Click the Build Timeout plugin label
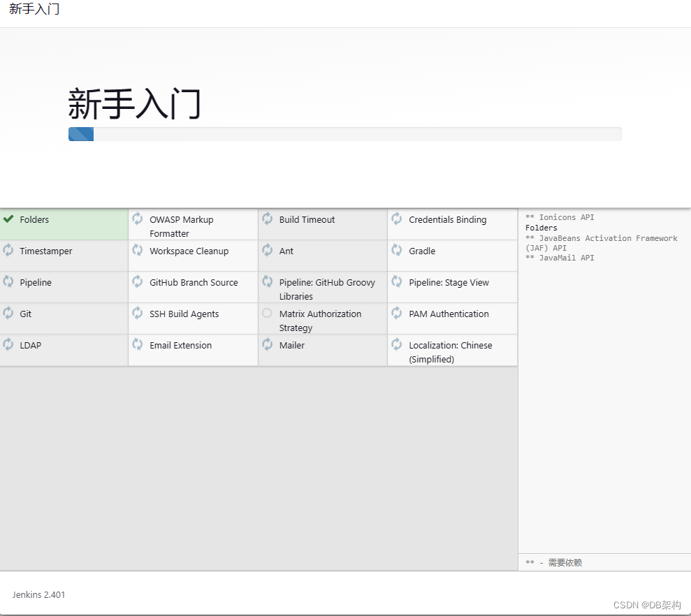This screenshot has height=616, width=691. click(307, 219)
